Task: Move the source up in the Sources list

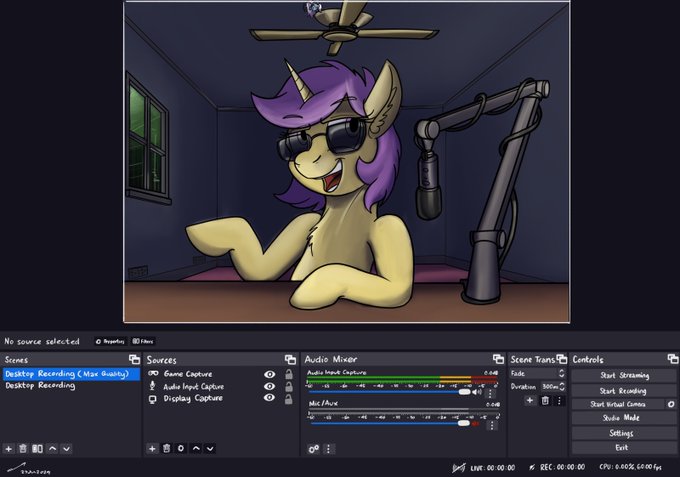Action: click(x=196, y=448)
